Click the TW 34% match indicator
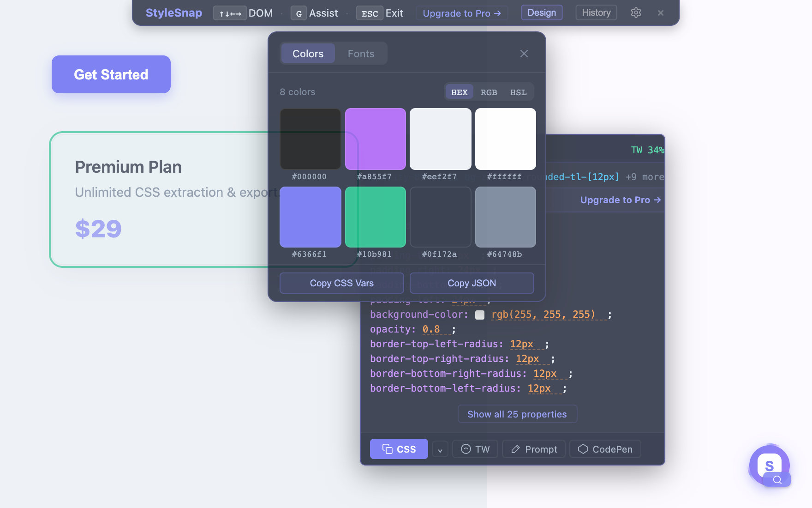This screenshot has height=508, width=812. (x=647, y=150)
